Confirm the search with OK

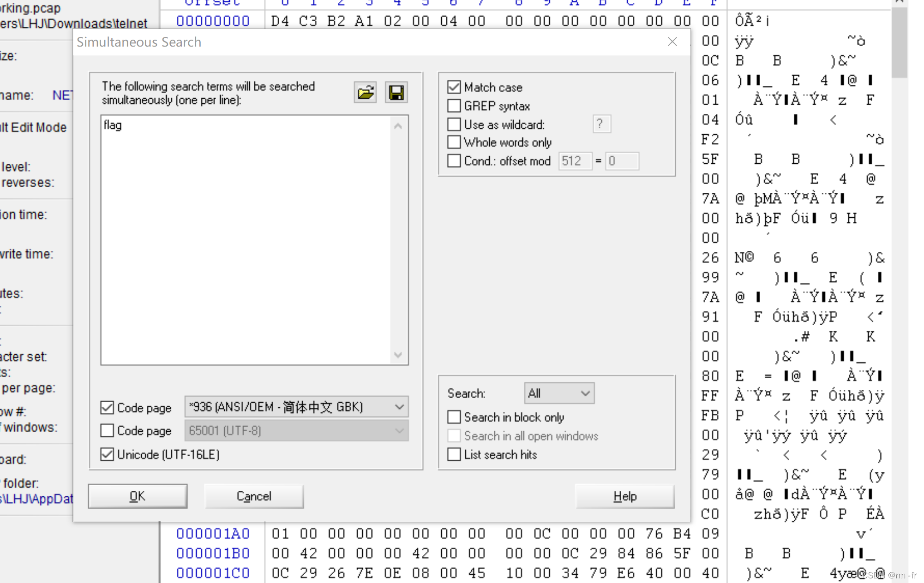[137, 496]
